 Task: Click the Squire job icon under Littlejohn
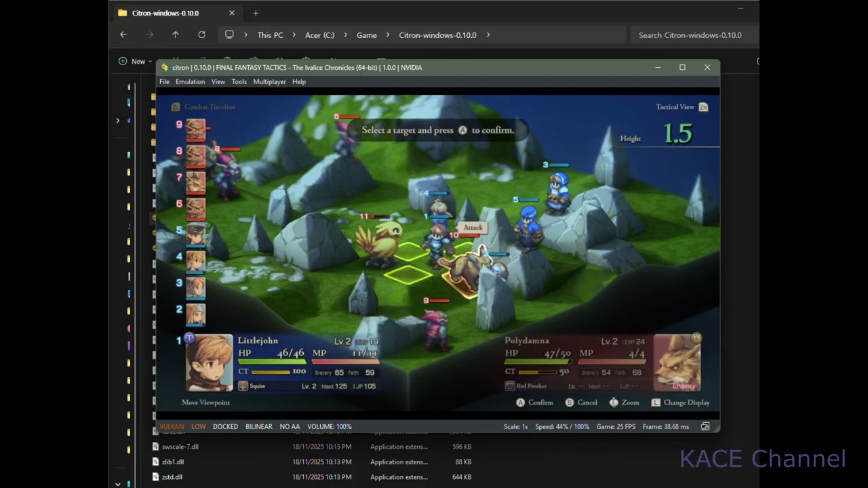tap(243, 386)
